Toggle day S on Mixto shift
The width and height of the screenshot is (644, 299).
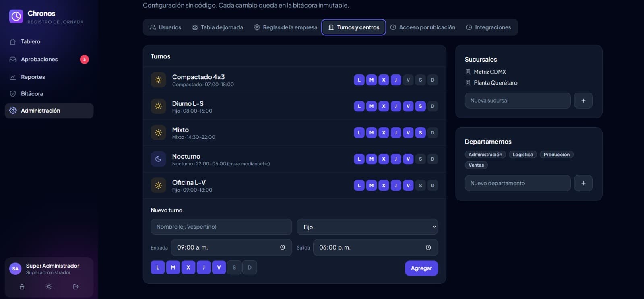pyautogui.click(x=420, y=133)
